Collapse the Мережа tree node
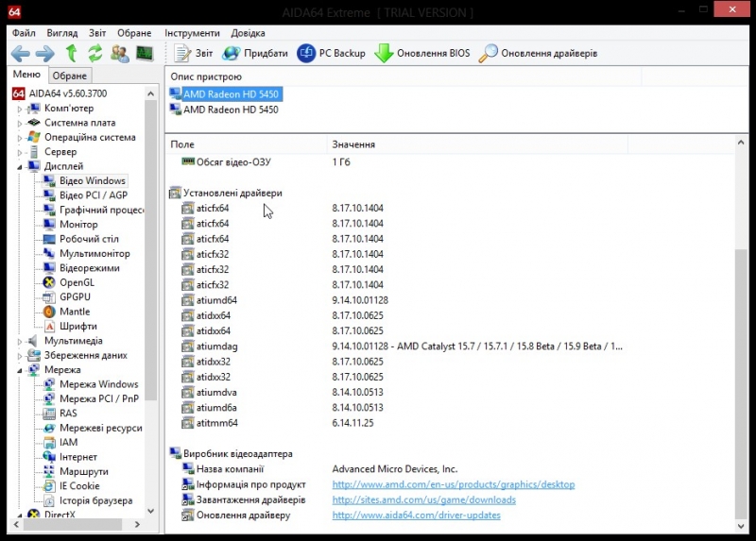Image resolution: width=756 pixels, height=541 pixels. point(20,370)
